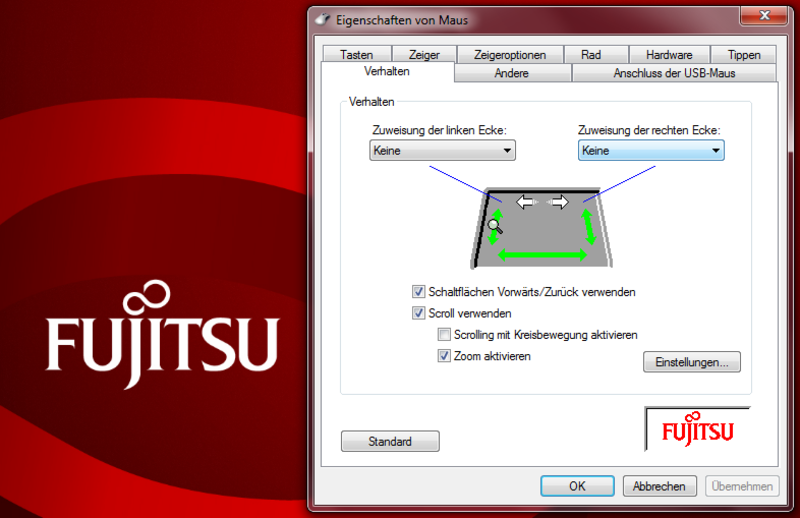Open the Andere tab

click(x=512, y=73)
